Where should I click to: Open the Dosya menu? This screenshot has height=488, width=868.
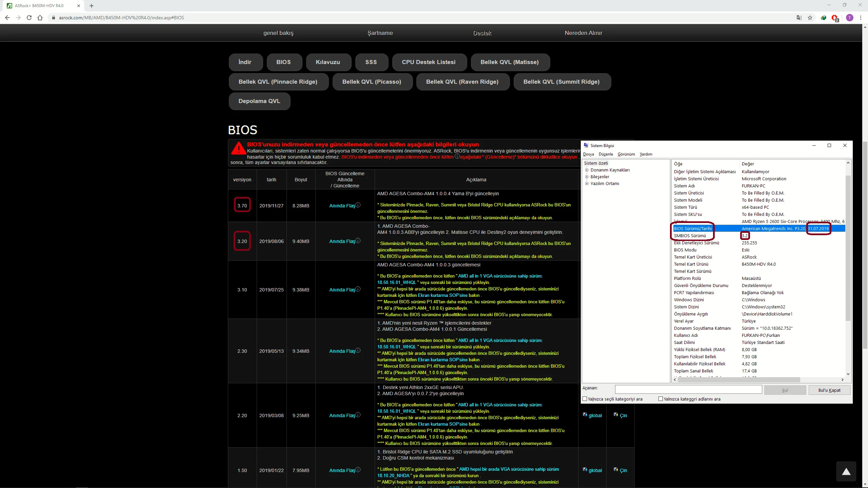(588, 154)
